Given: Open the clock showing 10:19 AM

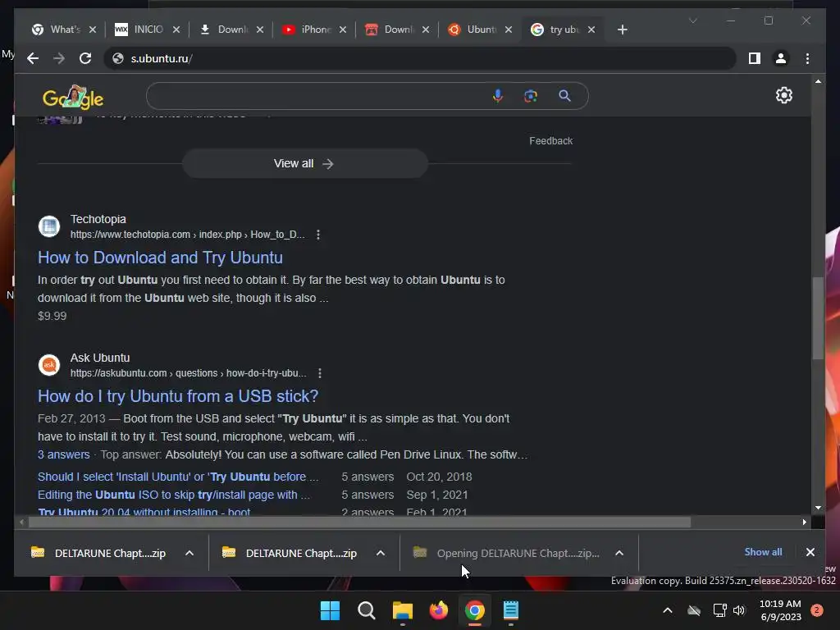Looking at the screenshot, I should coord(780,610).
